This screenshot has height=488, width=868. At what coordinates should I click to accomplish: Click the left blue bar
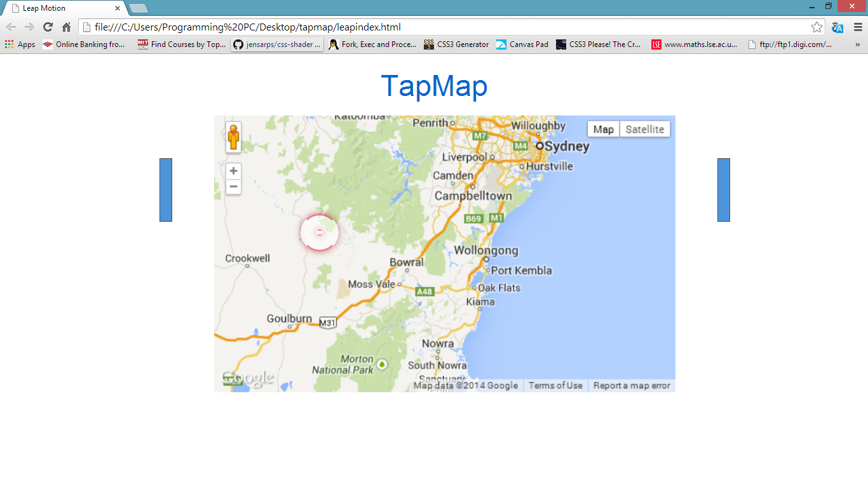tap(166, 190)
